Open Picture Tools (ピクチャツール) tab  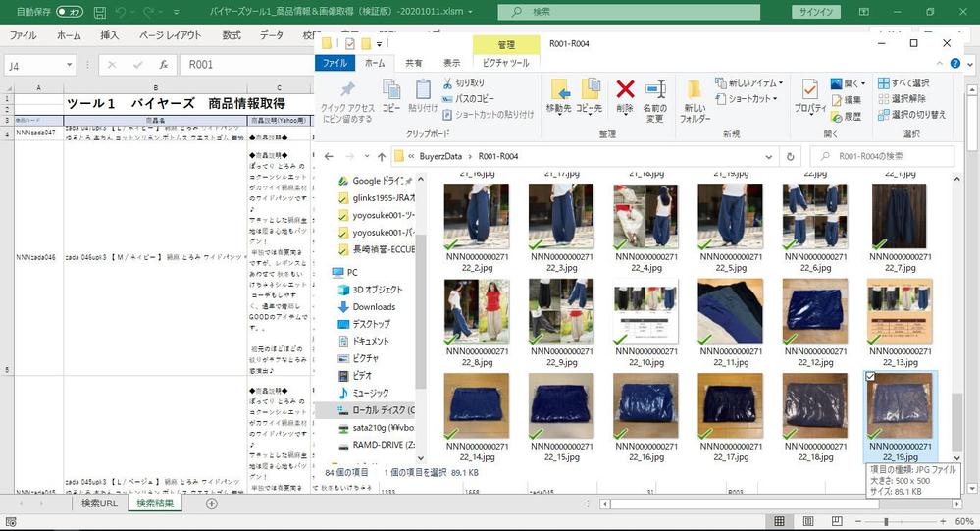[x=505, y=63]
